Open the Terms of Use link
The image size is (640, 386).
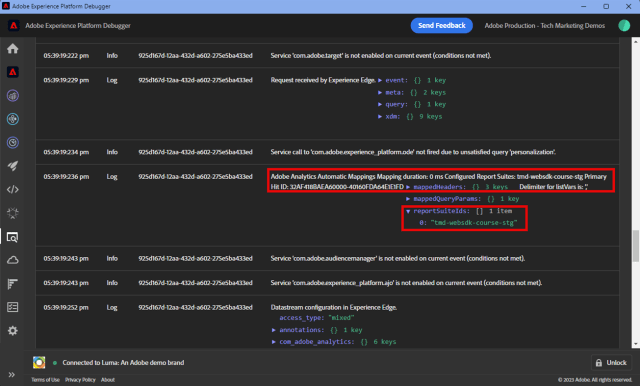coord(45,380)
